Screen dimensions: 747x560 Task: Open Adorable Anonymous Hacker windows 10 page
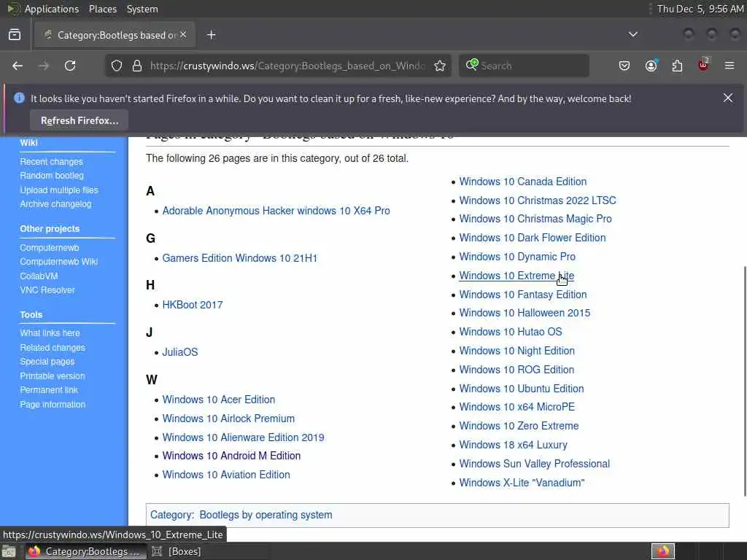pos(276,211)
